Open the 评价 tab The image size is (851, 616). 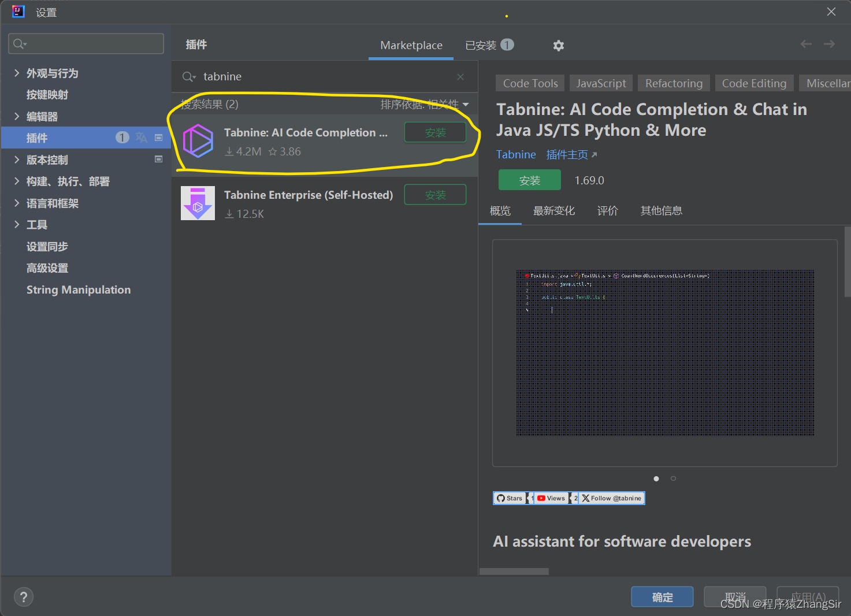point(608,211)
